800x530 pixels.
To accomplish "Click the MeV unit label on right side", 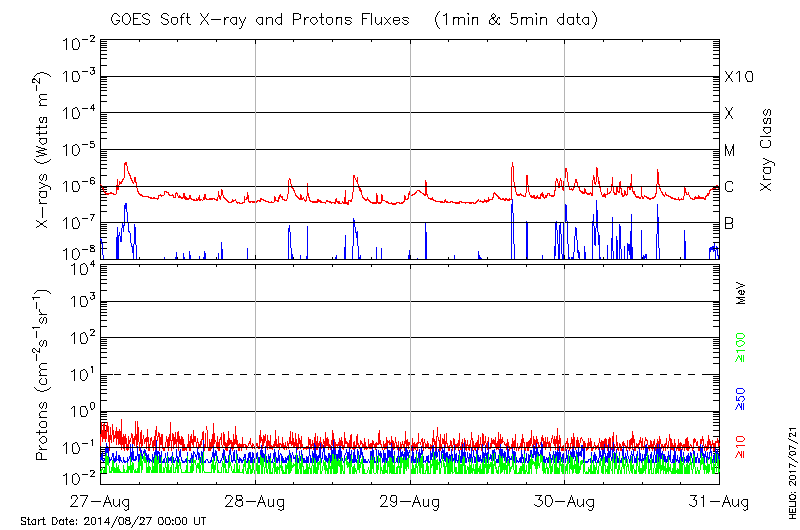I will 741,293.
